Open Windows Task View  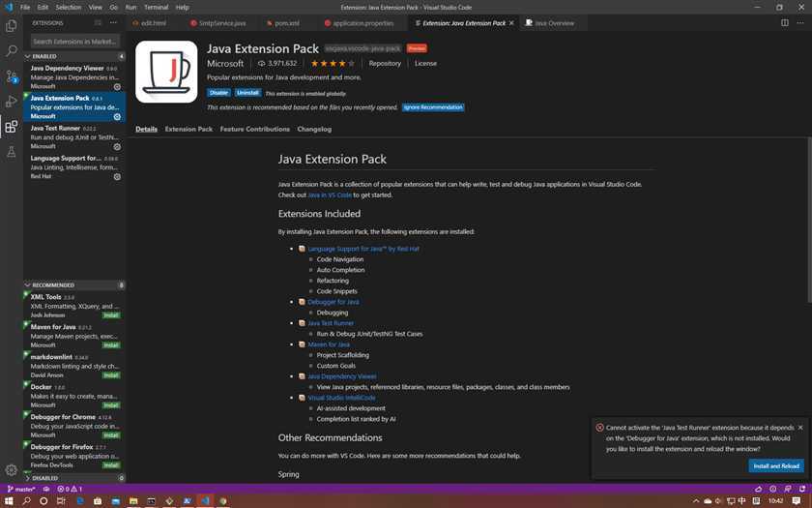(61, 501)
